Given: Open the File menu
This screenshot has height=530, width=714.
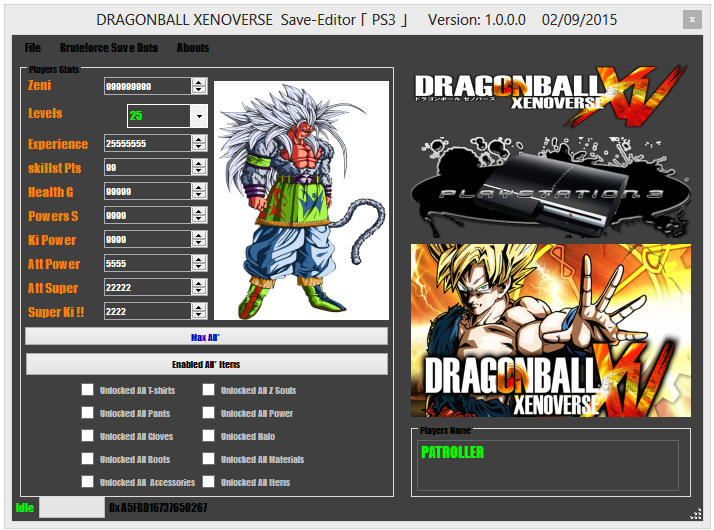Looking at the screenshot, I should tap(33, 47).
